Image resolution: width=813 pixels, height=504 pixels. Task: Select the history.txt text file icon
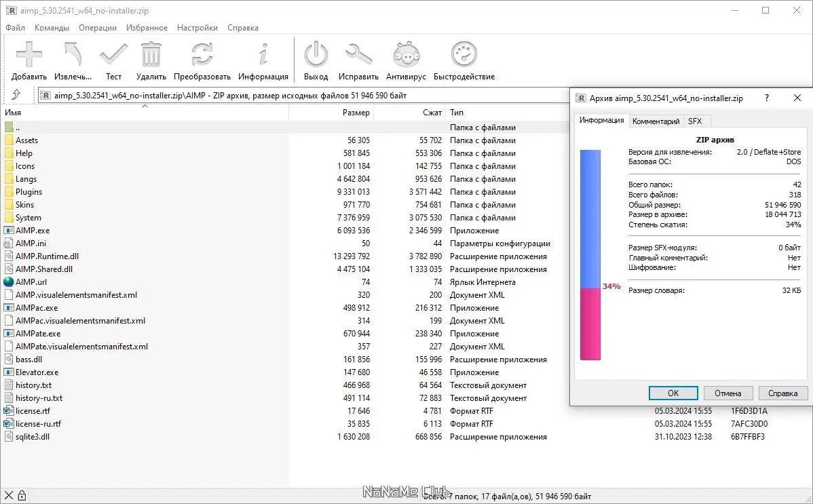click(x=9, y=385)
